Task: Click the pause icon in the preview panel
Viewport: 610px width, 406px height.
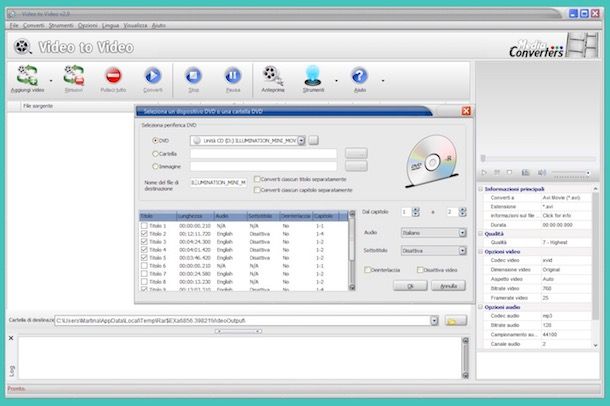Action: [x=497, y=172]
